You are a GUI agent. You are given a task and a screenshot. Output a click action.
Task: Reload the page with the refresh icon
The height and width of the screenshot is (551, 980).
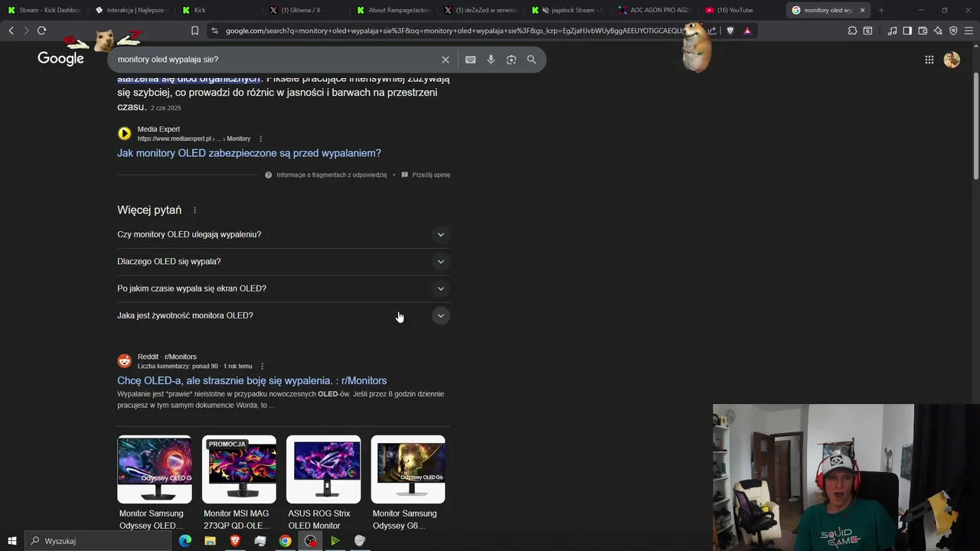point(41,31)
